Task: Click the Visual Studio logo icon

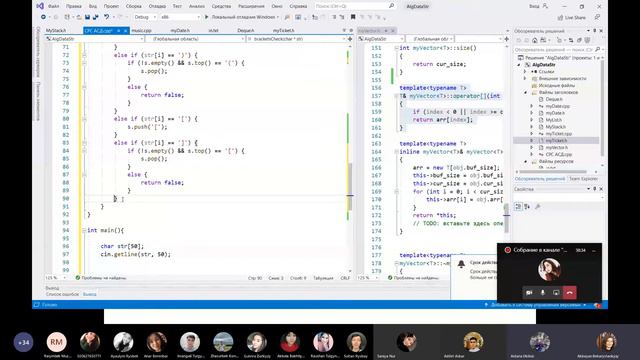Action: pos(40,6)
